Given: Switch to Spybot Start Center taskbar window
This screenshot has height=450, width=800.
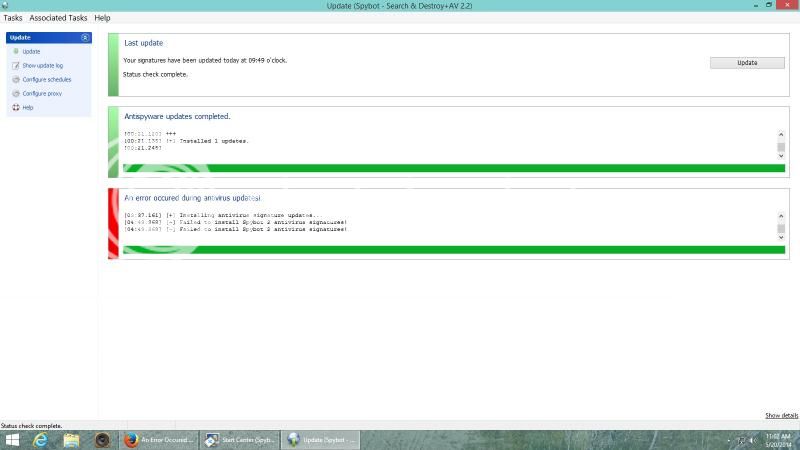Looking at the screenshot, I should point(240,440).
